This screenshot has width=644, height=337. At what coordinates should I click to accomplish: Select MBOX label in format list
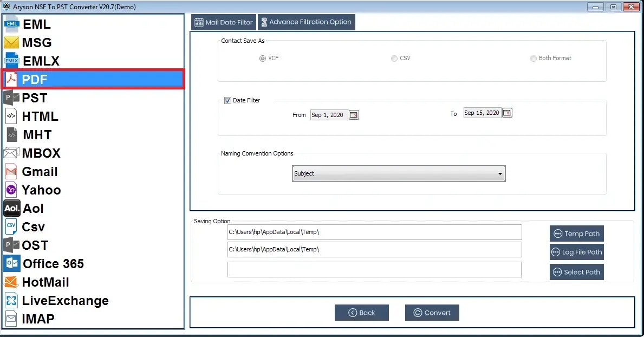click(41, 153)
